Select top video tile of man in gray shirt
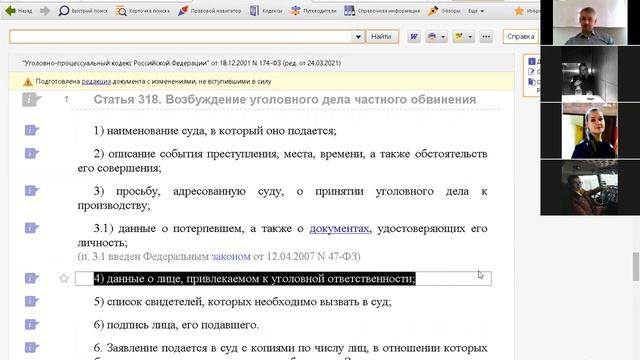The width and height of the screenshot is (640, 360). [590, 22]
